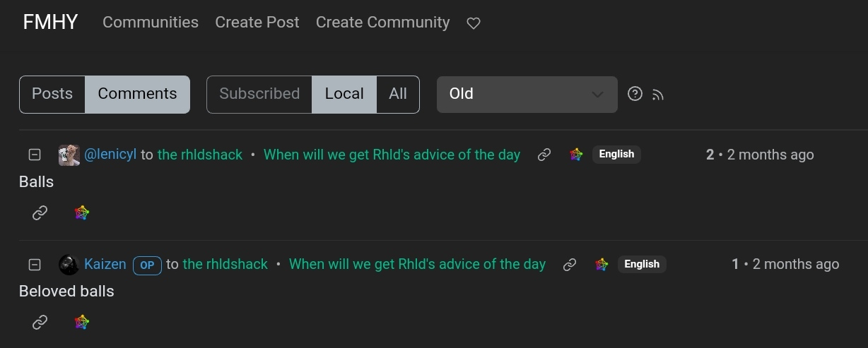868x348 pixels.
Task: Switch listing view to Posts
Action: (52, 94)
